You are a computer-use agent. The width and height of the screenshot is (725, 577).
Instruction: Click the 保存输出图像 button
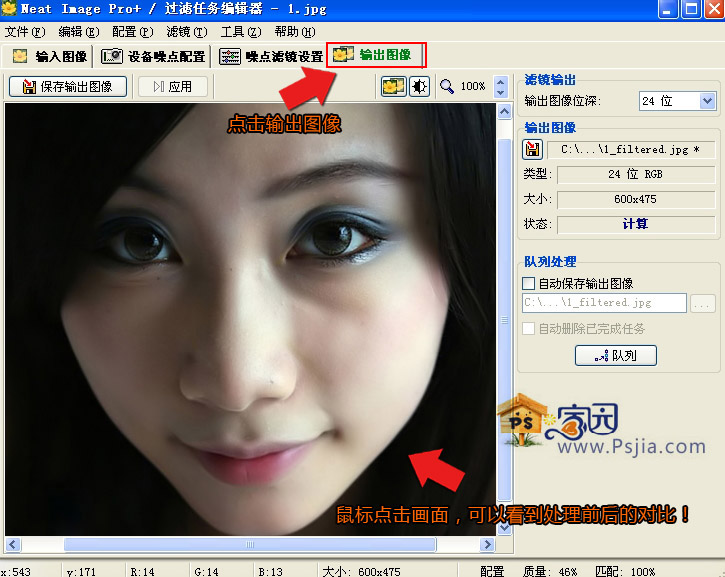coord(68,87)
